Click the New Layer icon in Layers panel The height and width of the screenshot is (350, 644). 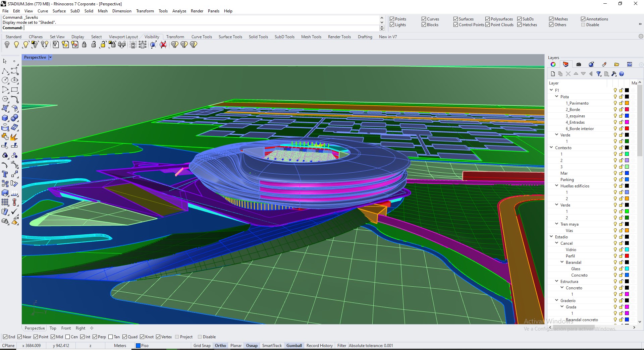(x=553, y=74)
